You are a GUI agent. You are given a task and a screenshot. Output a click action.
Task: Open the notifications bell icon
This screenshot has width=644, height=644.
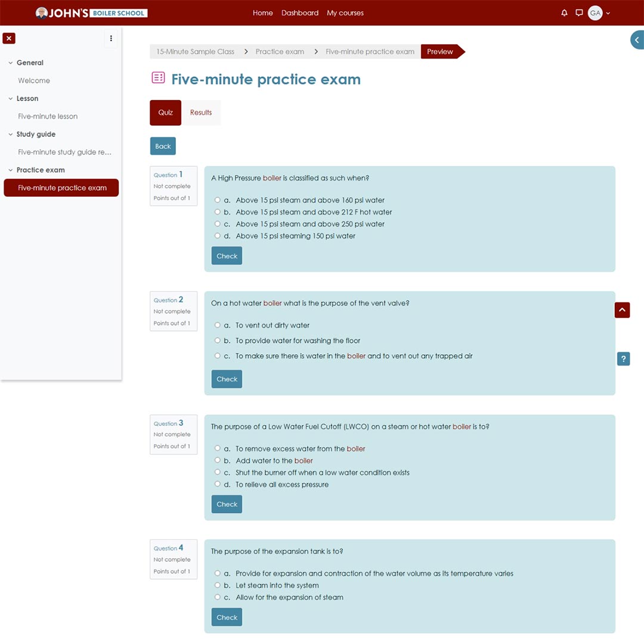click(x=564, y=13)
